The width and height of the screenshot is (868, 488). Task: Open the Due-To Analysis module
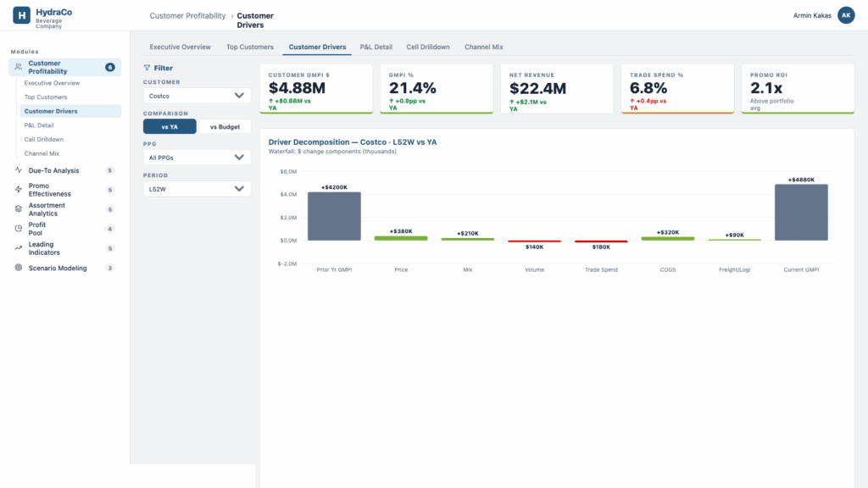64,170
